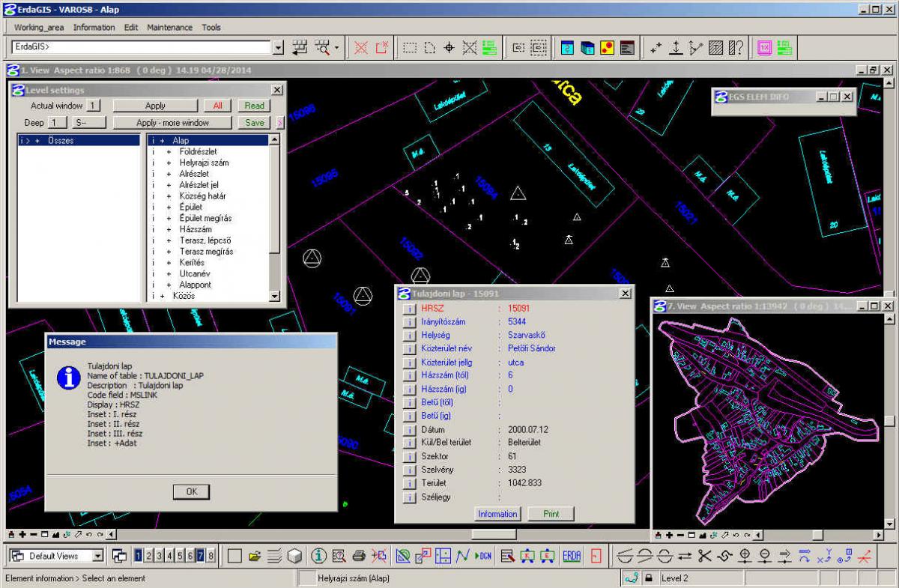Click the Level settings list scrollbar down arrow
Image resolution: width=899 pixels, height=588 pixels.
click(274, 296)
